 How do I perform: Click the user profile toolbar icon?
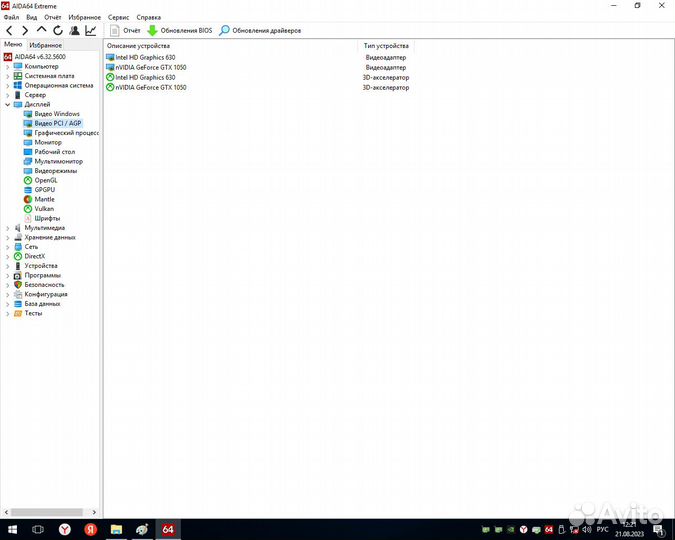coord(74,31)
